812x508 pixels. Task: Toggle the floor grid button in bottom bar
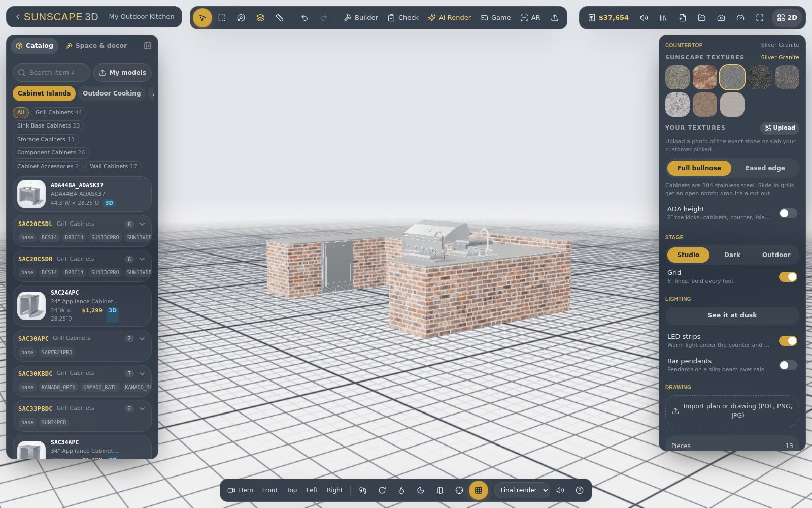coord(479,490)
